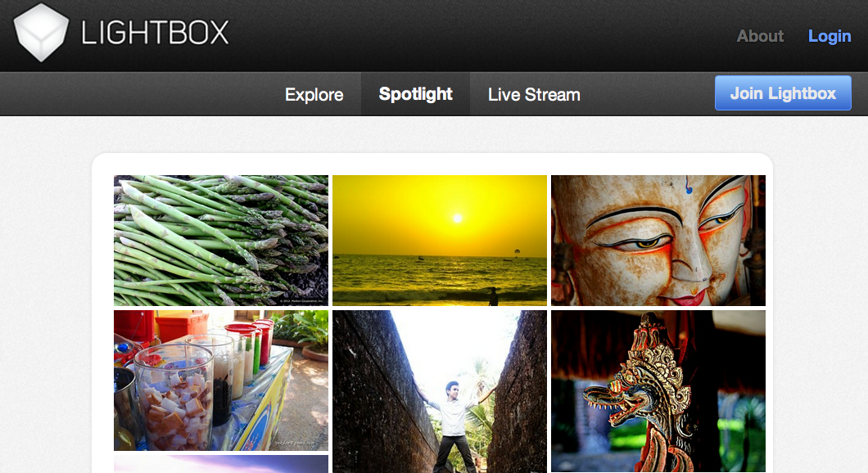Open the Login link
This screenshot has height=473, width=868.
coord(830,37)
